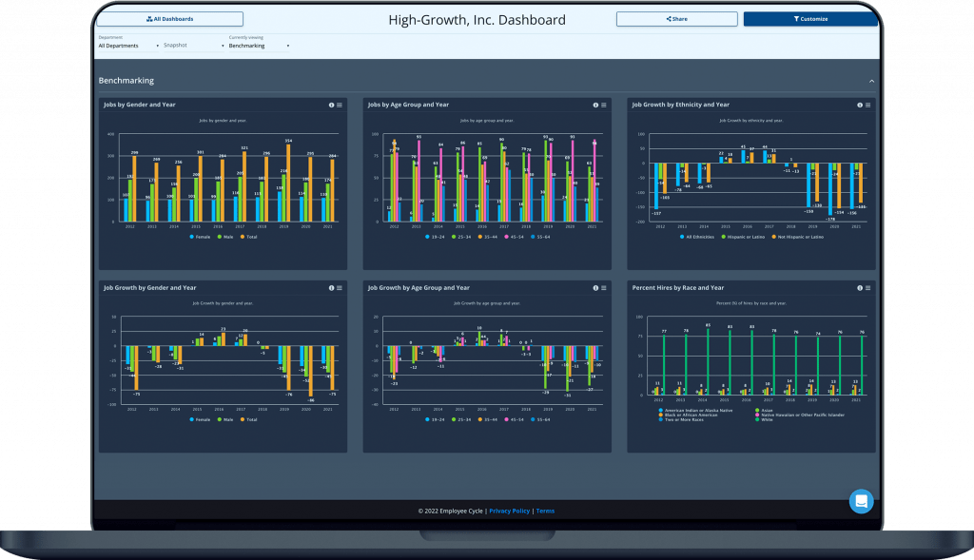Click info icon on Job Growth by Gender and Year
The height and width of the screenshot is (560, 974).
(x=331, y=288)
